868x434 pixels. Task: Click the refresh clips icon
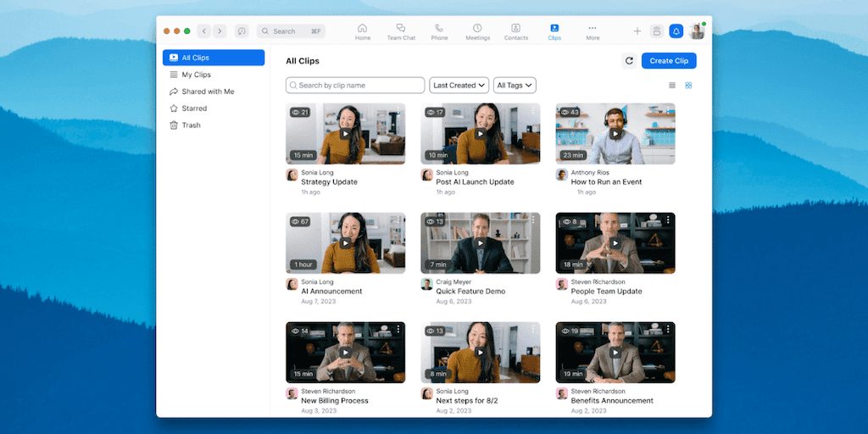click(629, 61)
